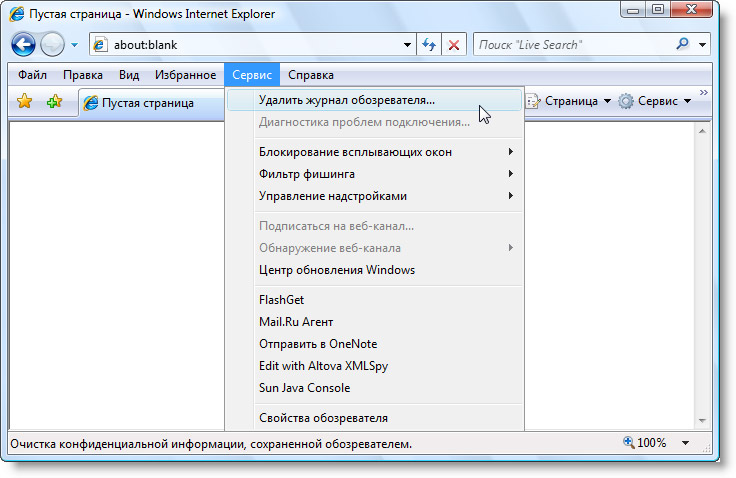The height and width of the screenshot is (478, 736).
Task: Open the Вид menu
Action: 129,75
